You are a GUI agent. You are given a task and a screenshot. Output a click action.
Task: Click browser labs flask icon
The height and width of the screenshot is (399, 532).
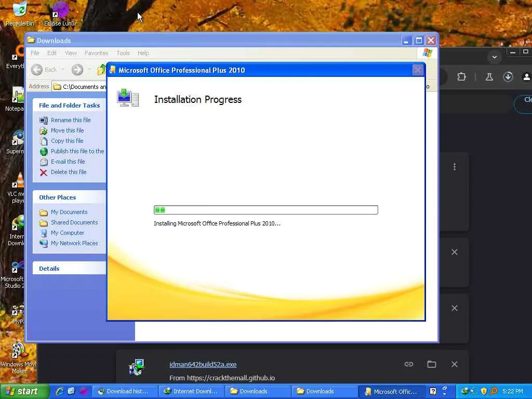coord(489,77)
